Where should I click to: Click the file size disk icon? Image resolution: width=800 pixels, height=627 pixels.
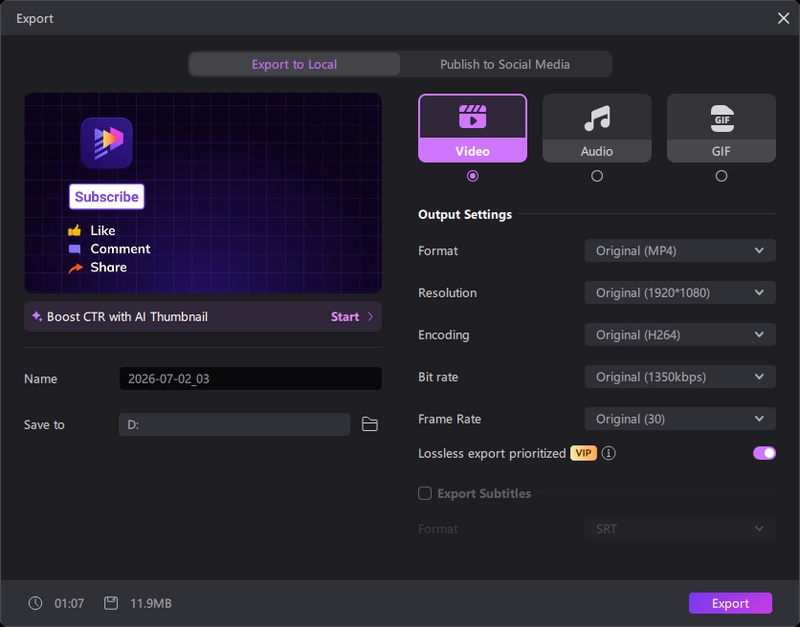pos(111,603)
